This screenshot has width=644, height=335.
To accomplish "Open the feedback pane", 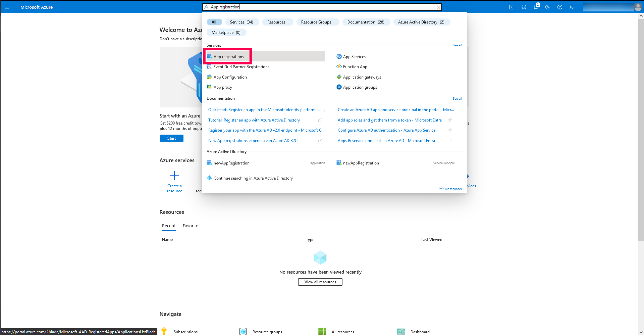I will point(572,7).
